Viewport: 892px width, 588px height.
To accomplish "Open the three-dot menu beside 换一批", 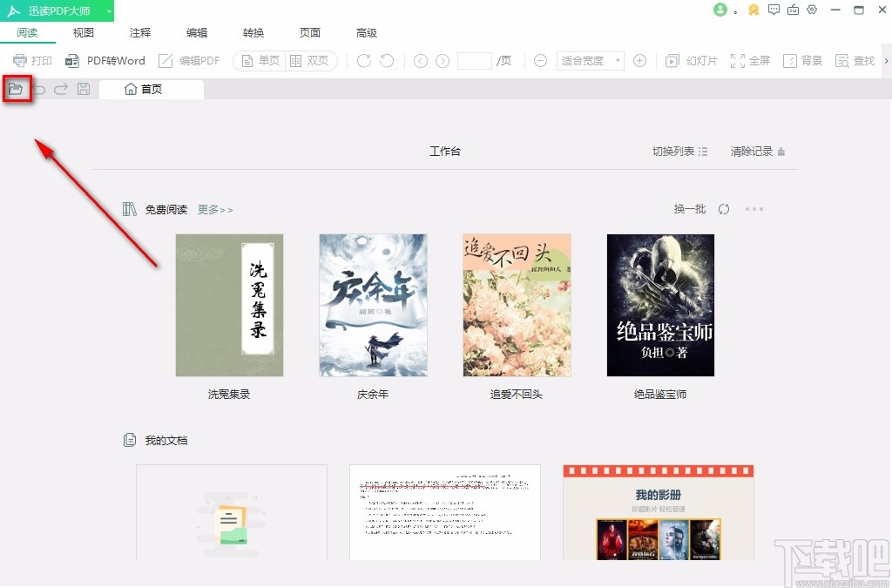I will tap(754, 209).
